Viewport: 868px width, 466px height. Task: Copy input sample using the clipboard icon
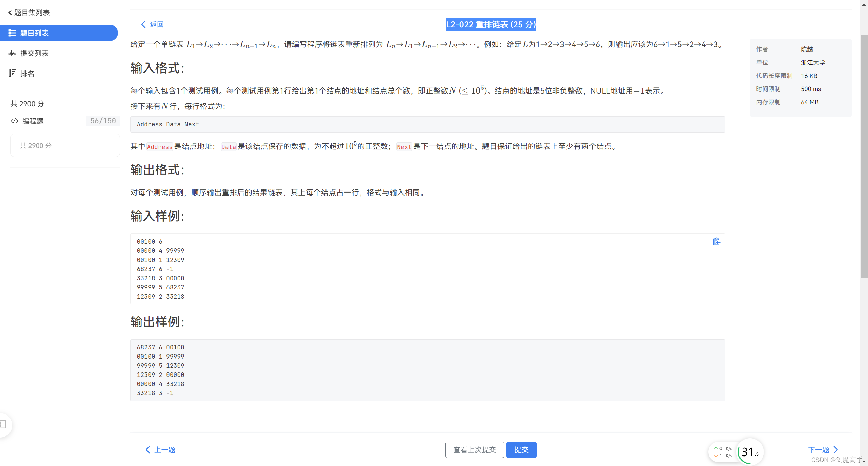click(x=716, y=241)
